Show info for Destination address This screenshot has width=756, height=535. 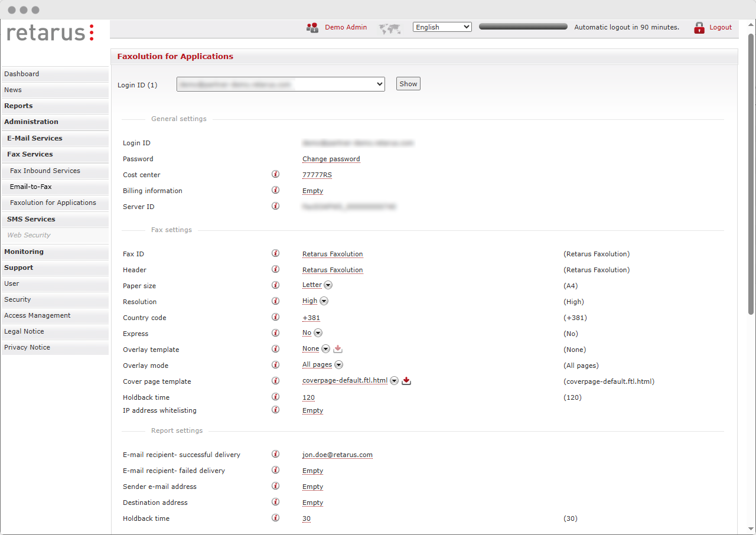coord(275,502)
